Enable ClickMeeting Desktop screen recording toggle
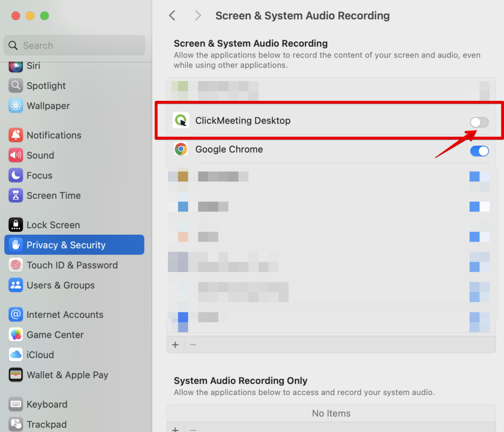Image resolution: width=504 pixels, height=432 pixels. [x=479, y=122]
